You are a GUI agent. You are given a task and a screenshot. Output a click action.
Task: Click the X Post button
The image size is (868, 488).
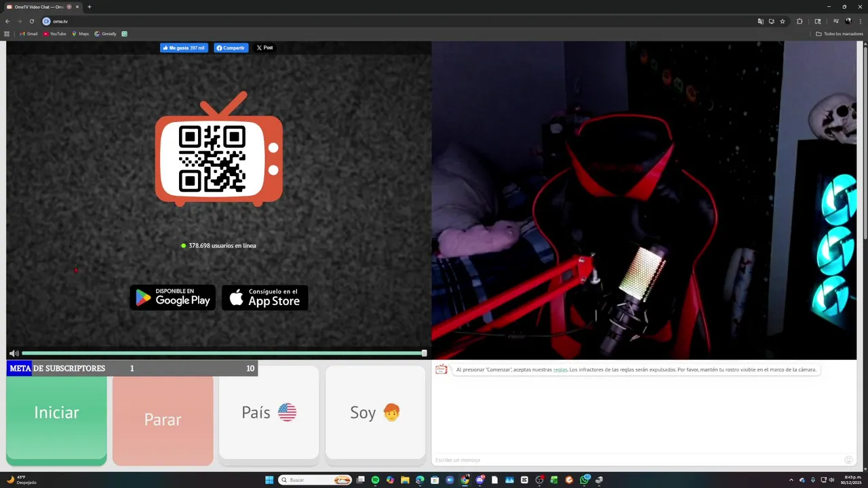click(x=264, y=48)
